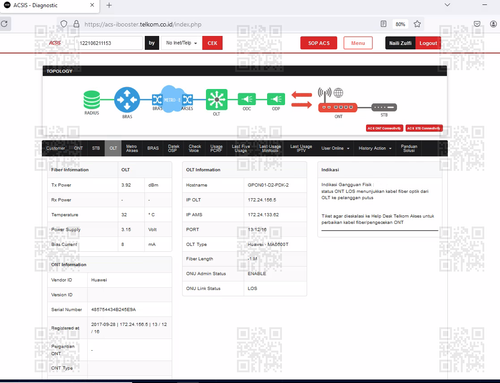
Task: Click the ACSIS logo in header
Action: tap(55, 43)
